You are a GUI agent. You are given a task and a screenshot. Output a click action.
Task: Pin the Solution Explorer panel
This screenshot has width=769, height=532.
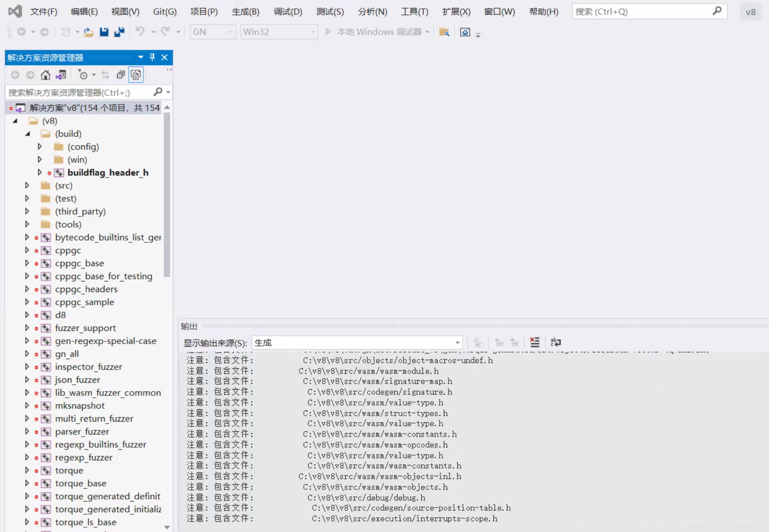coord(152,57)
